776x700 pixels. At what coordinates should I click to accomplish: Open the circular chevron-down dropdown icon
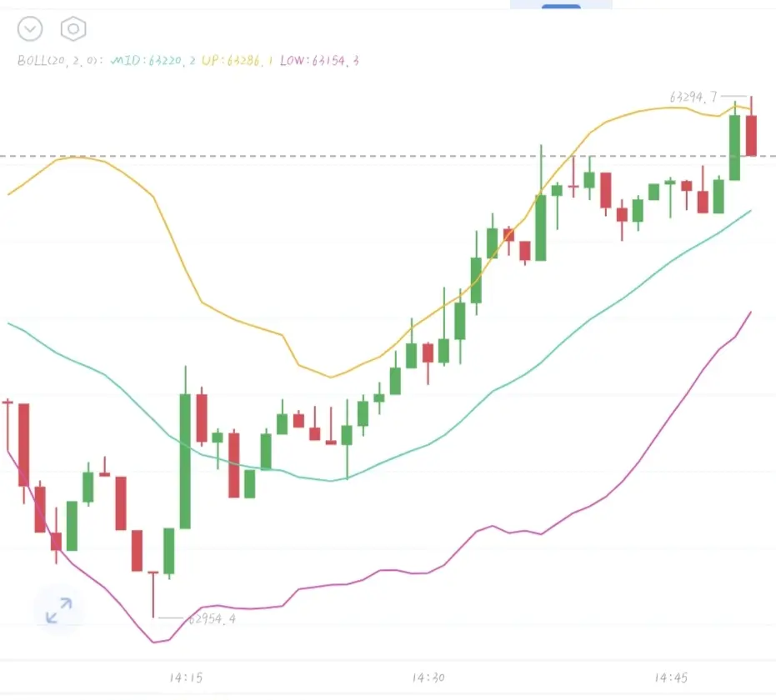(x=30, y=28)
